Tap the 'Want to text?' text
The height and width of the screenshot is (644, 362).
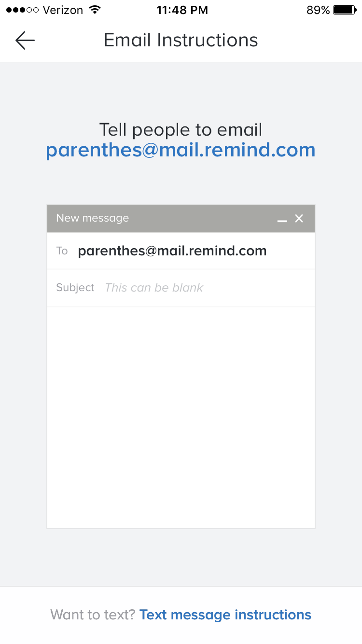93,615
